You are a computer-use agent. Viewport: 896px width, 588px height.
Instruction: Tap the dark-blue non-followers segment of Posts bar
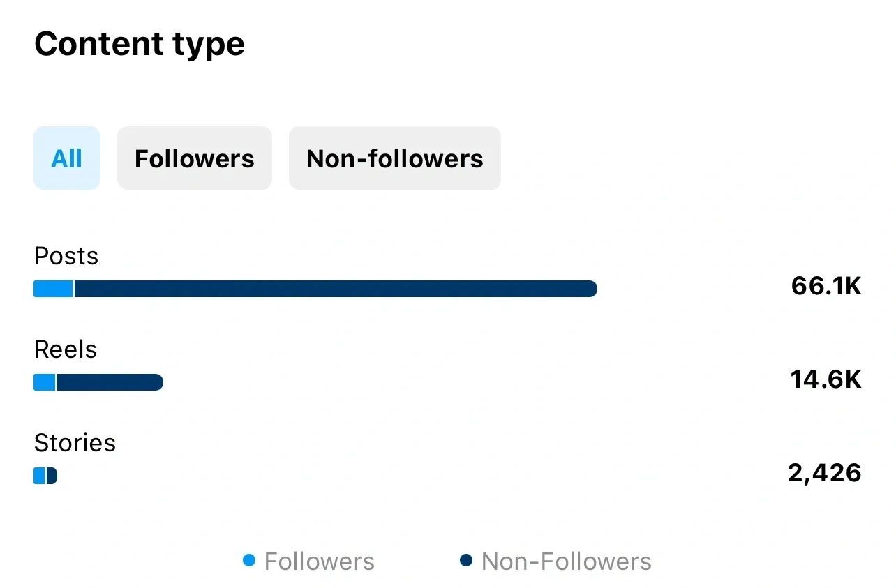[x=336, y=289]
